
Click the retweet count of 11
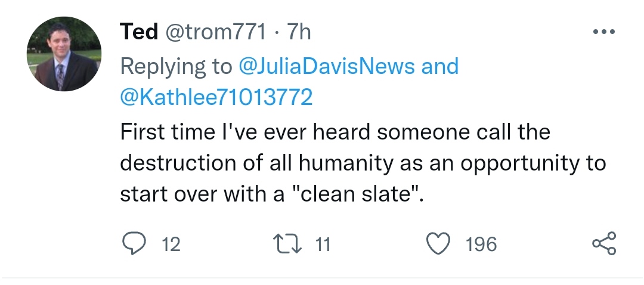tap(322, 244)
